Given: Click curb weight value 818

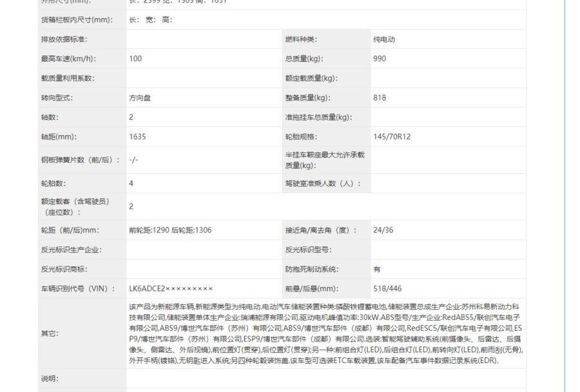Looking at the screenshot, I should point(380,98).
